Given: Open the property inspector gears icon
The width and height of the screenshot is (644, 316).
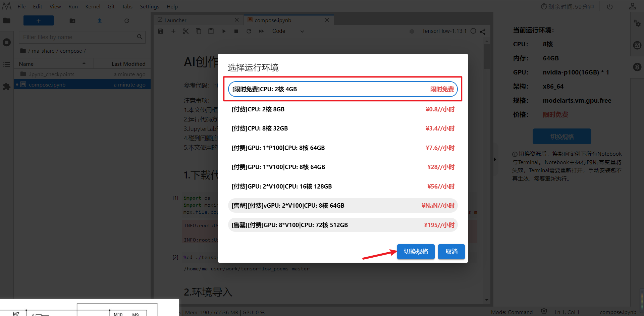Looking at the screenshot, I should point(637,23).
